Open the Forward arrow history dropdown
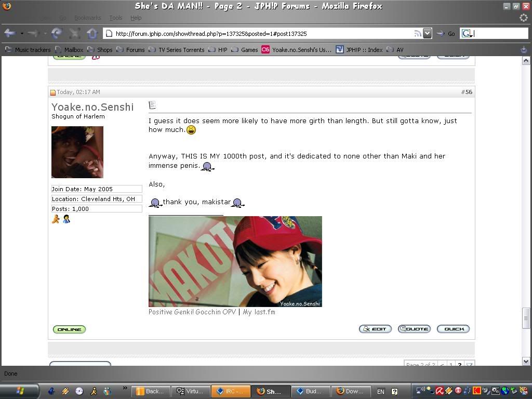This screenshot has height=399, width=532. [45, 33]
